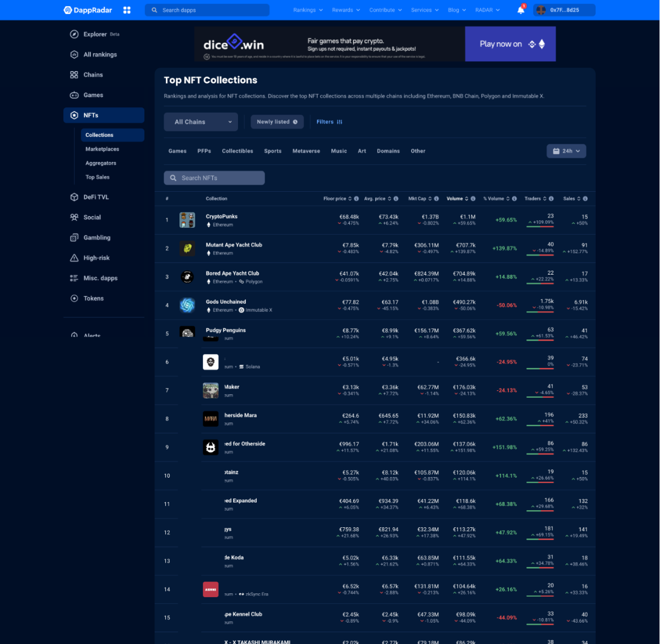This screenshot has width=660, height=644.
Task: Click the Mkt Cap info icon
Action: (437, 199)
